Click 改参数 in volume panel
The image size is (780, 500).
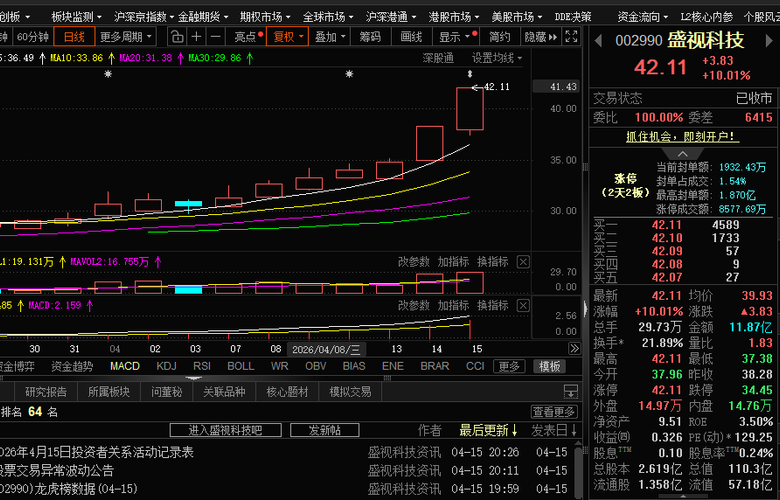(x=413, y=262)
